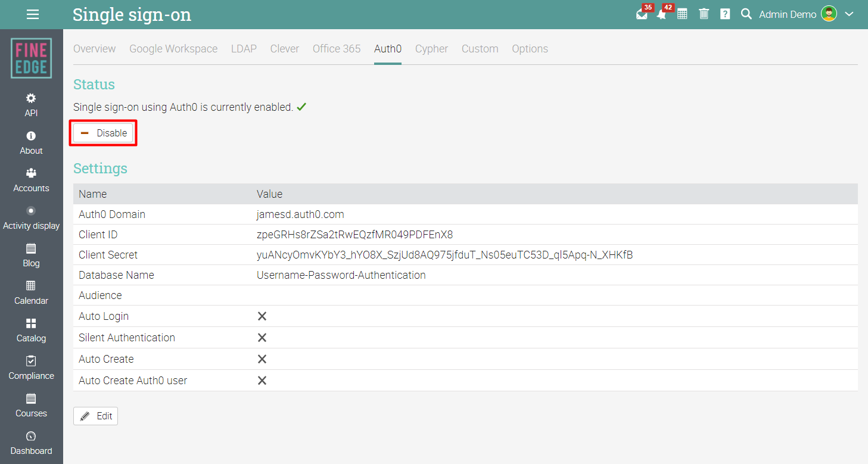
Task: Switch to the Clever tab
Action: point(285,49)
